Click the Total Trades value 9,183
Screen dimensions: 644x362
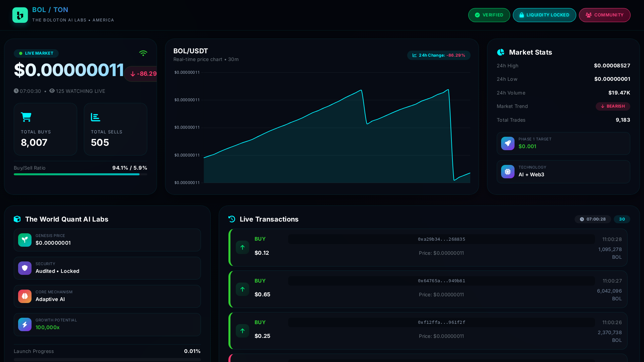point(623,120)
